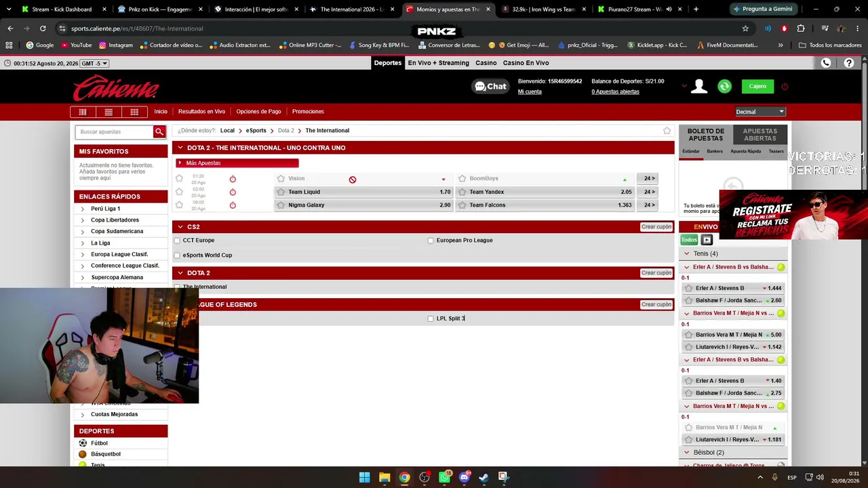Open Resultados en Vivo link

201,112
